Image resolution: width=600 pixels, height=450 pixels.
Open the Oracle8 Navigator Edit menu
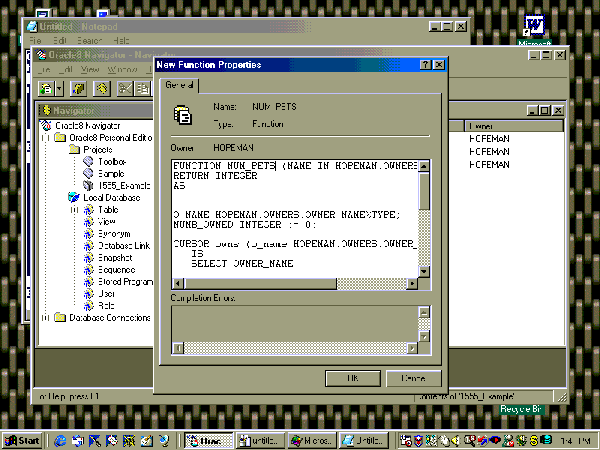point(66,69)
